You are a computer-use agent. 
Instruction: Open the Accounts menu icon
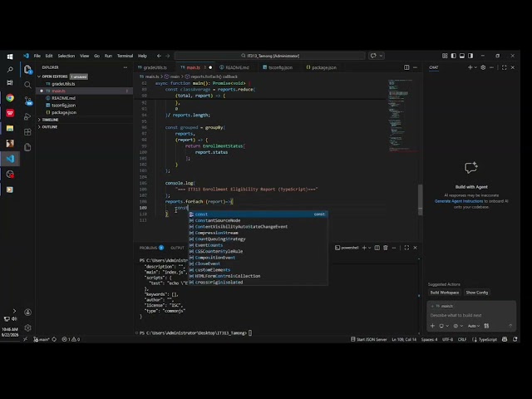(x=27, y=313)
